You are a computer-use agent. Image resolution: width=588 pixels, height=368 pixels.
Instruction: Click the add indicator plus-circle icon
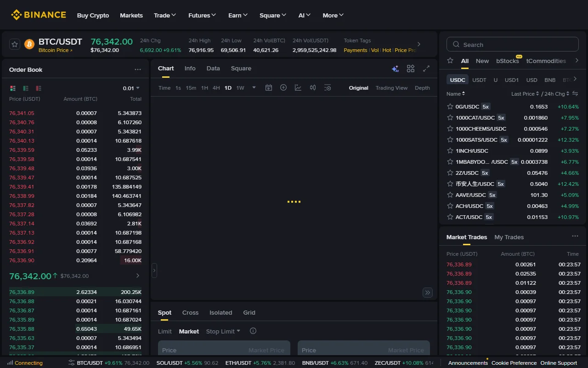tap(283, 87)
